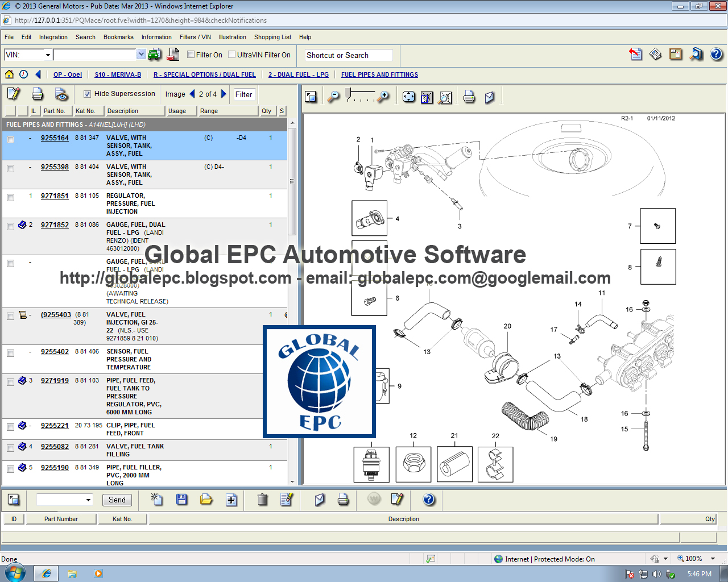Click the Send button
The height and width of the screenshot is (582, 728).
pos(117,500)
